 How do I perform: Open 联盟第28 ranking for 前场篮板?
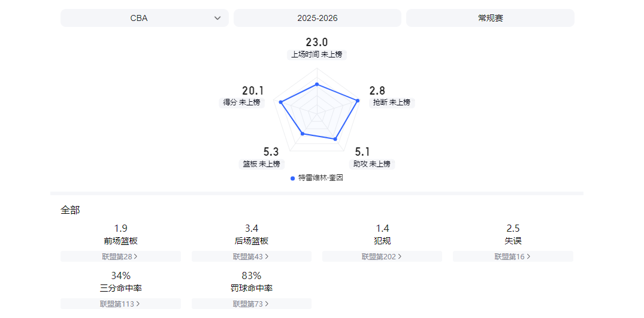pos(120,256)
